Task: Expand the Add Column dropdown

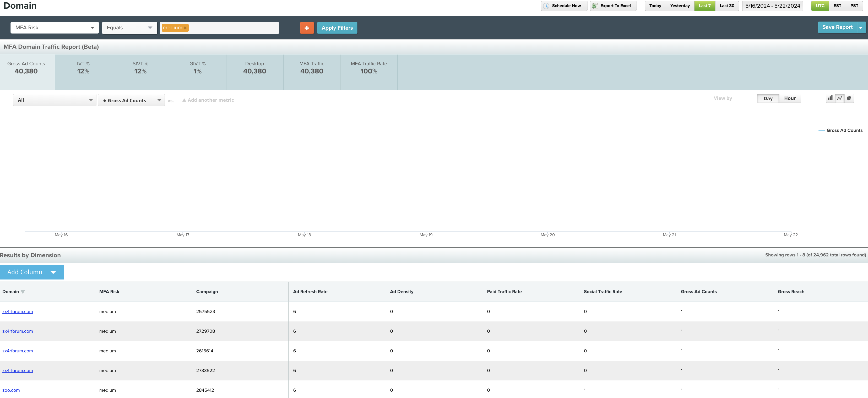Action: pos(32,272)
